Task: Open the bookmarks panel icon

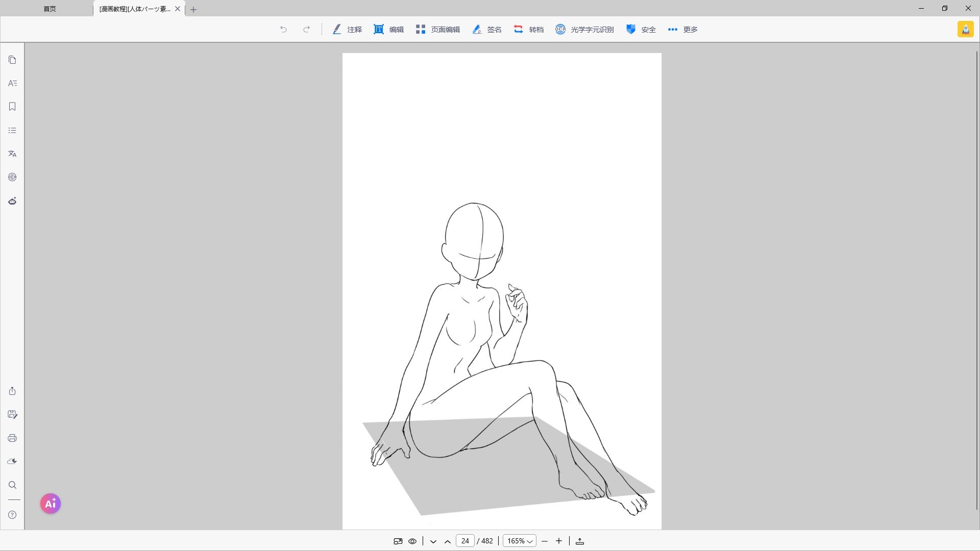Action: [12, 107]
